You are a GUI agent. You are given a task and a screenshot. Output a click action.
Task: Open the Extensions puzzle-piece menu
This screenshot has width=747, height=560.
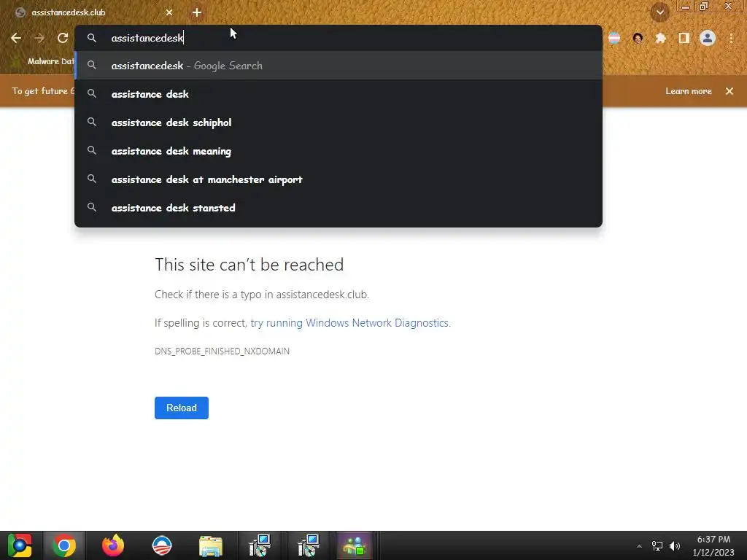click(x=661, y=38)
